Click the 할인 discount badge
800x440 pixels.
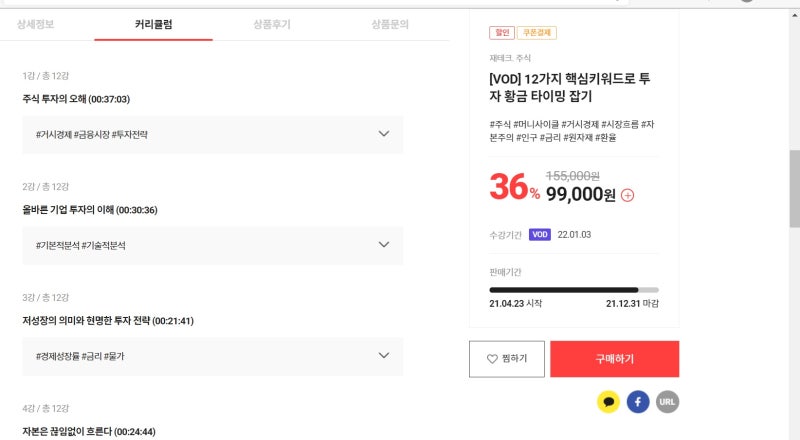(x=502, y=33)
